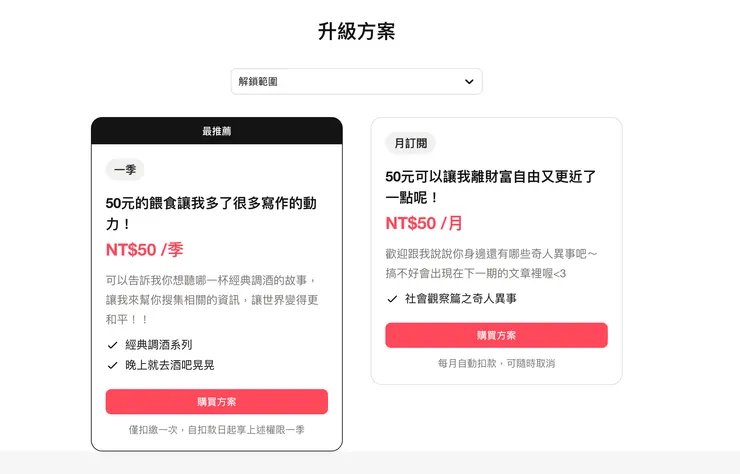Open the 解鎖範圍 dropdown

tap(356, 81)
